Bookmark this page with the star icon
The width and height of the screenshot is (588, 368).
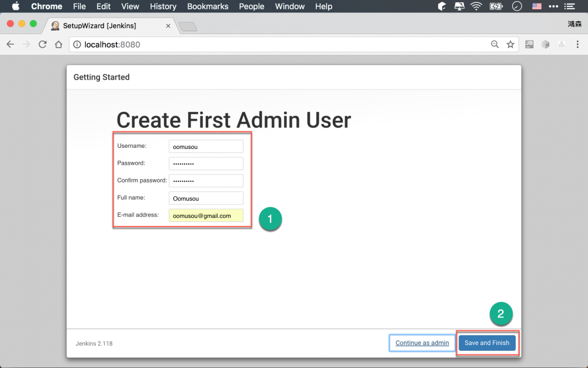pos(510,44)
